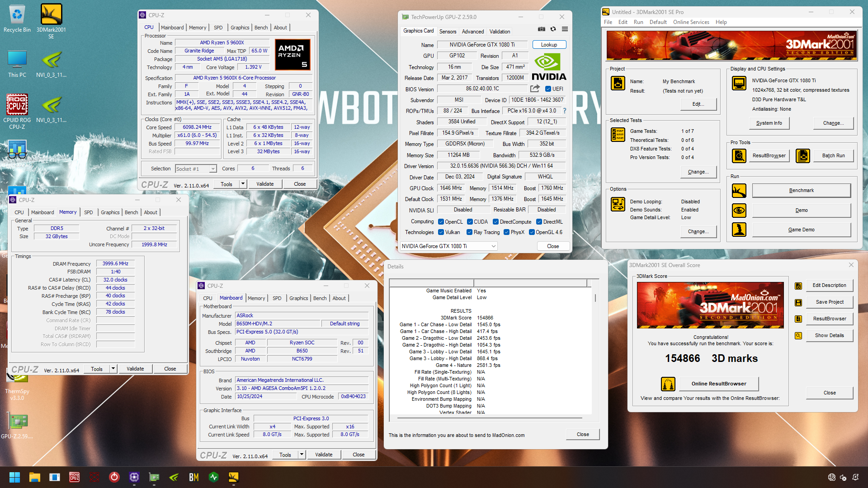Click the Options icon in 3DMark2001

click(618, 204)
